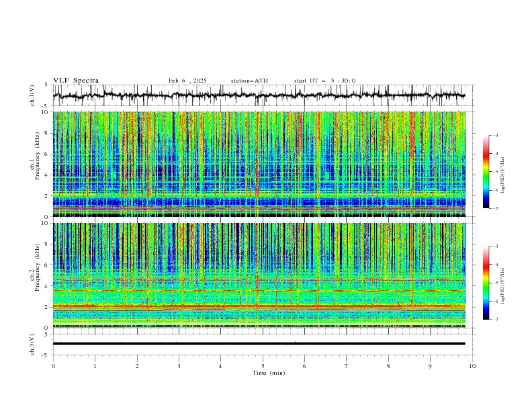Click the "8" kHz tick on ch.1 axis
This screenshot has width=532, height=411.
tap(48, 133)
